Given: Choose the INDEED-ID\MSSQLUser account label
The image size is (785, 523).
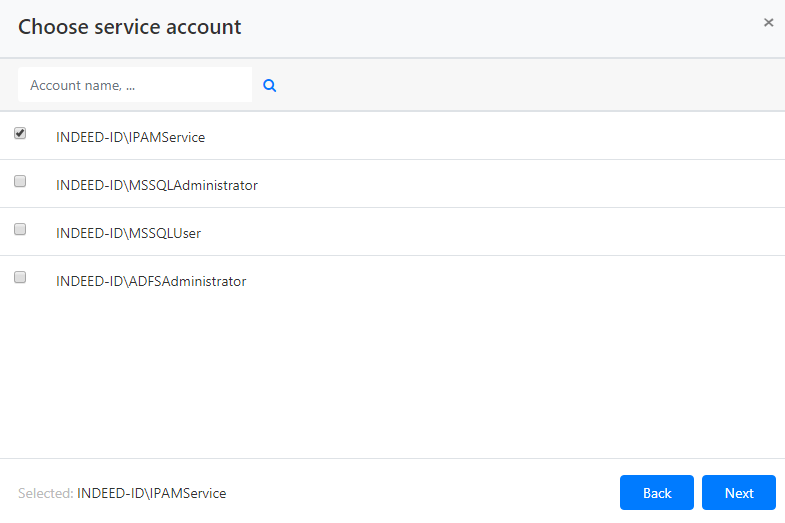Looking at the screenshot, I should click(x=128, y=233).
